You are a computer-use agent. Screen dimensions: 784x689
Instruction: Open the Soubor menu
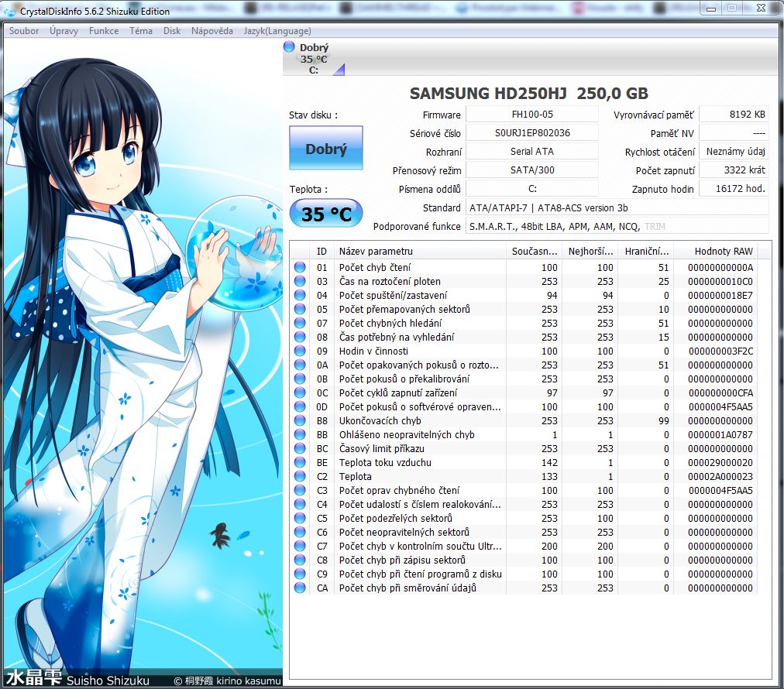[23, 31]
